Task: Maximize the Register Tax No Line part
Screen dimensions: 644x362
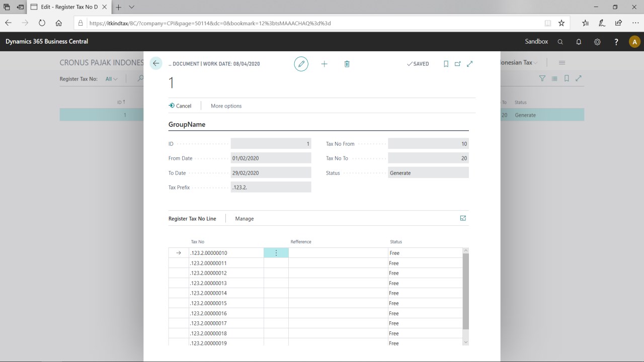Action: (x=463, y=218)
